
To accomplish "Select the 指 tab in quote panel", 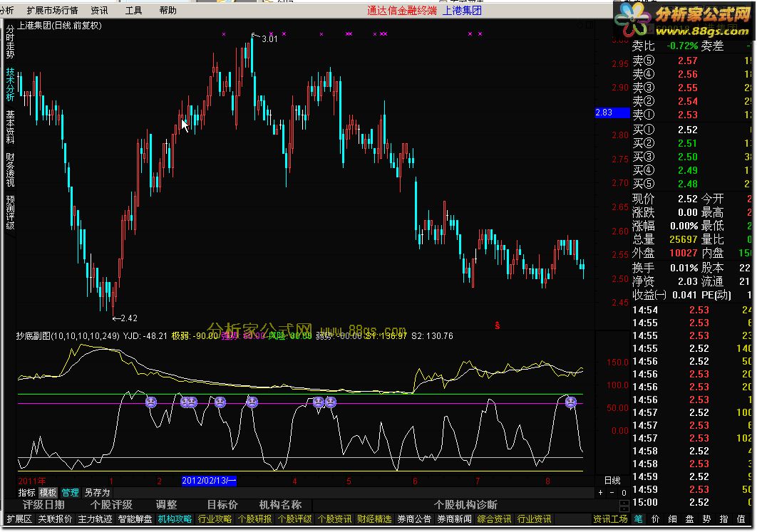I will coord(723,519).
